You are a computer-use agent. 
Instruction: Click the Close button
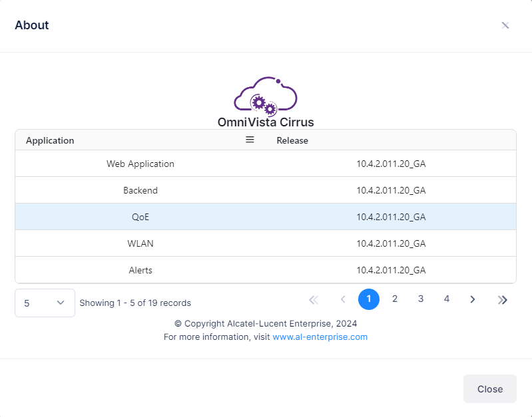pos(490,389)
